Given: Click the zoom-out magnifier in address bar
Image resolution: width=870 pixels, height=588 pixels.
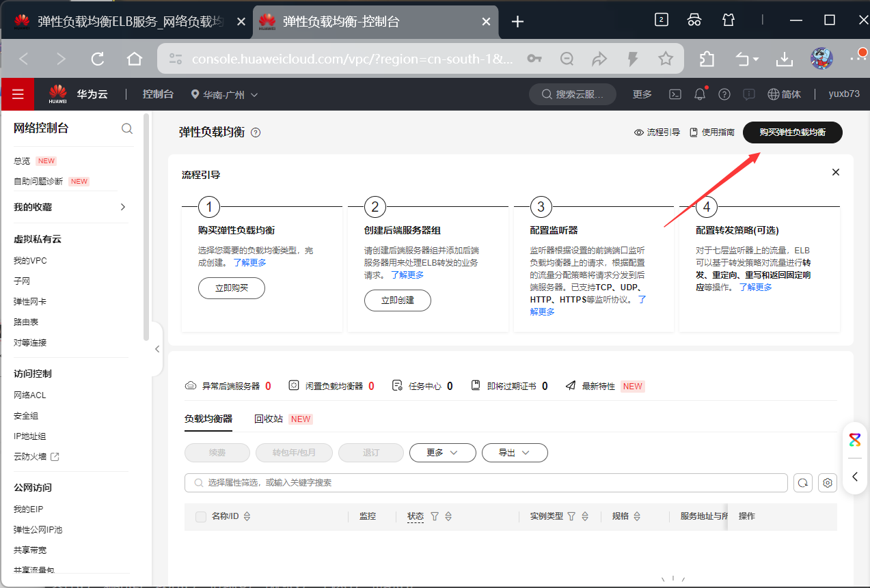Looking at the screenshot, I should (567, 59).
